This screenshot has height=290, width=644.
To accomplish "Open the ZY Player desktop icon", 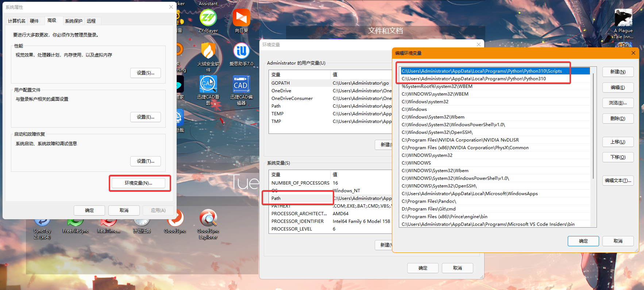I will (208, 20).
